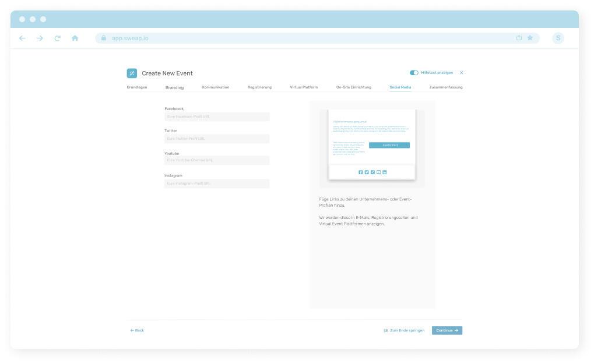Bookmark the page with the star icon
This screenshot has height=364, width=594.
tap(530, 38)
